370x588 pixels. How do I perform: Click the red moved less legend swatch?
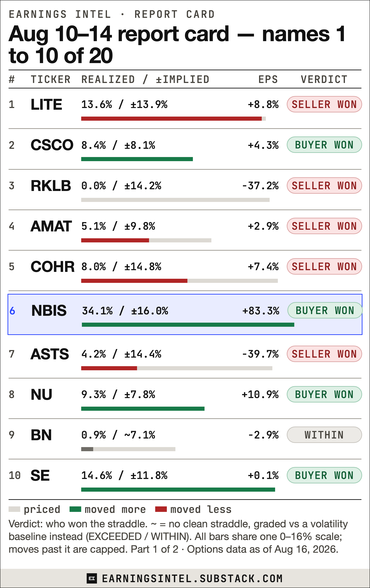[161, 509]
